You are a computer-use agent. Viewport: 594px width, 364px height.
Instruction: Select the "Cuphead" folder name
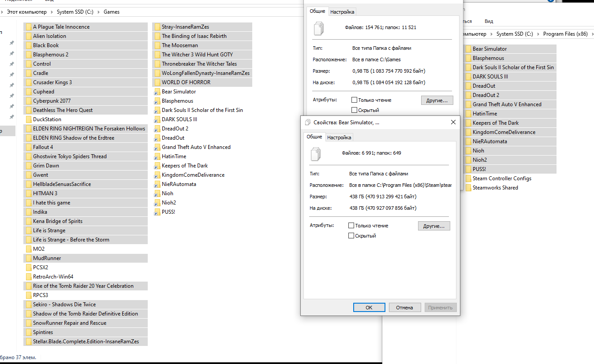tap(44, 92)
